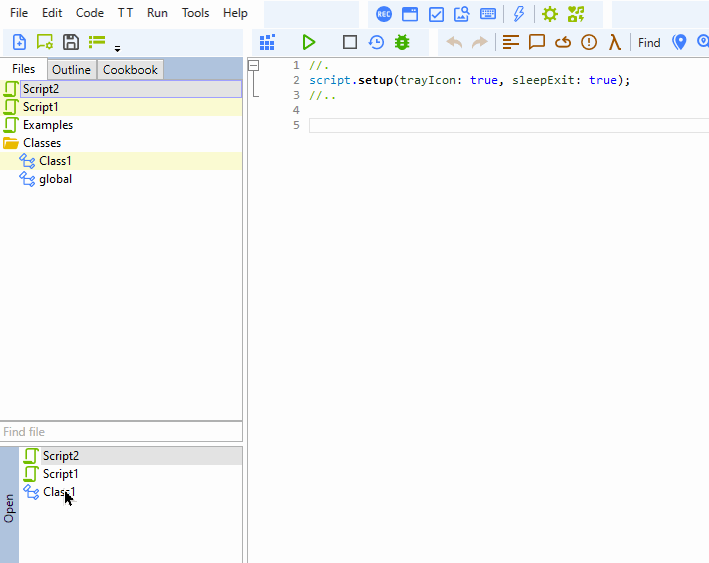The height and width of the screenshot is (563, 709).
Task: Create a new file with the new-file icon
Action: point(19,42)
